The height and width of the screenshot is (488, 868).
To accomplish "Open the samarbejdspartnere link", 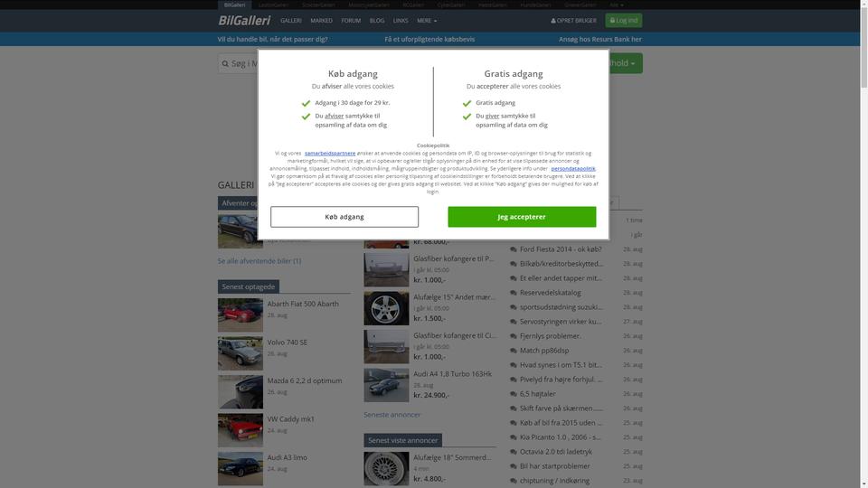I will (330, 154).
